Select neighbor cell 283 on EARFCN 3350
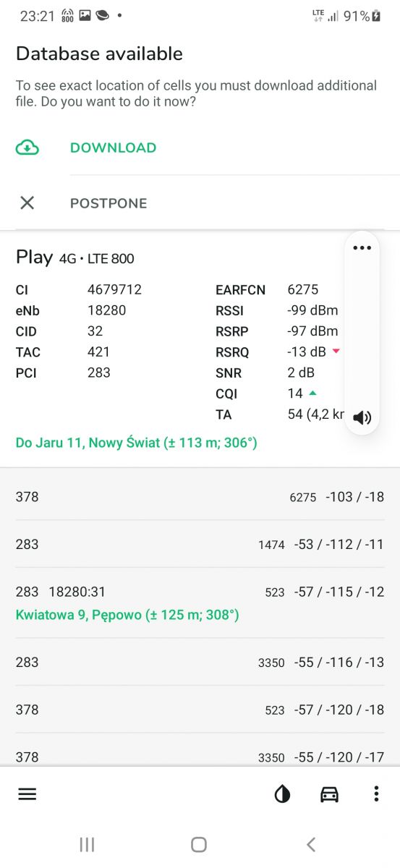This screenshot has height=868, width=400. [x=200, y=662]
